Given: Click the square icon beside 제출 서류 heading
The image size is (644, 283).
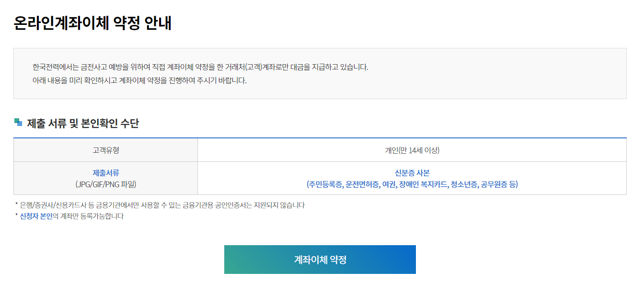Looking at the screenshot, I should [18, 122].
